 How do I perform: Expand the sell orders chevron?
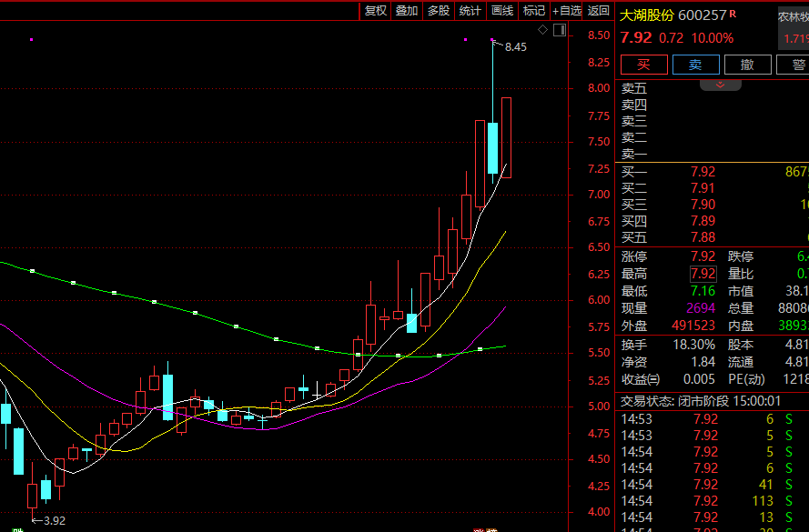[x=720, y=85]
